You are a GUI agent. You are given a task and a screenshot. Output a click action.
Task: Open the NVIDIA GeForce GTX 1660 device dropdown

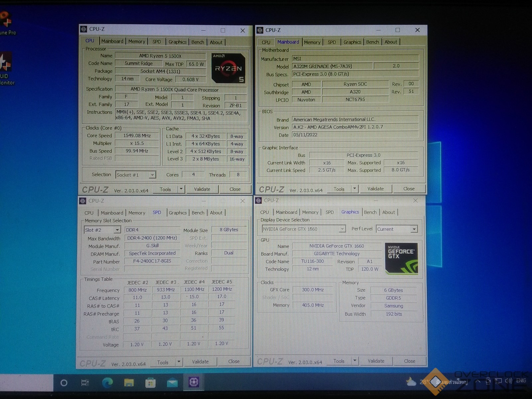[304, 229]
